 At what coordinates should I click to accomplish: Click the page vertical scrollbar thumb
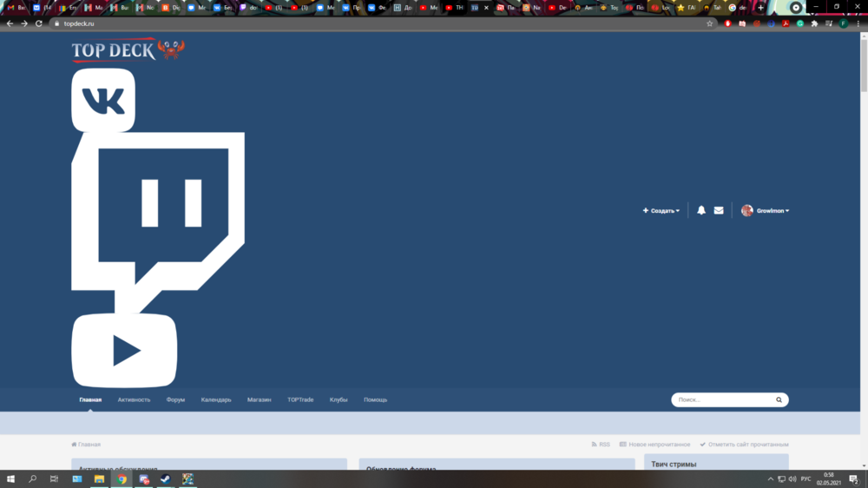865,66
